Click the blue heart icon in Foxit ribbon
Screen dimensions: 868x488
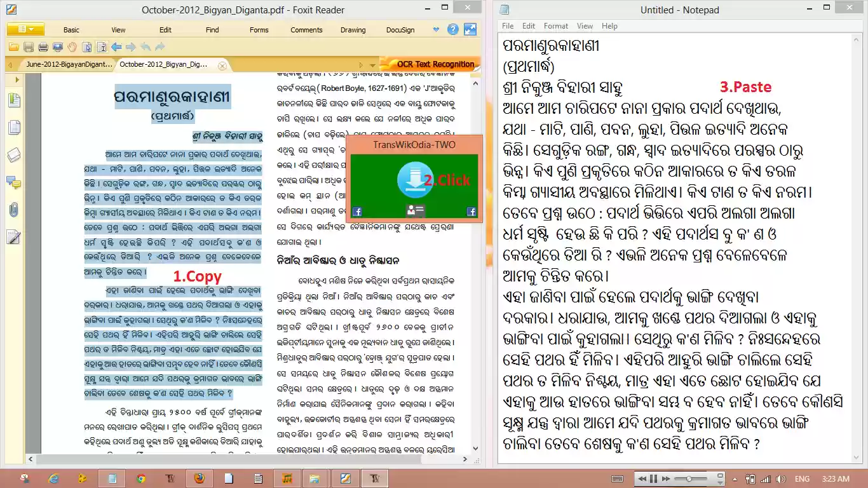pyautogui.click(x=436, y=29)
